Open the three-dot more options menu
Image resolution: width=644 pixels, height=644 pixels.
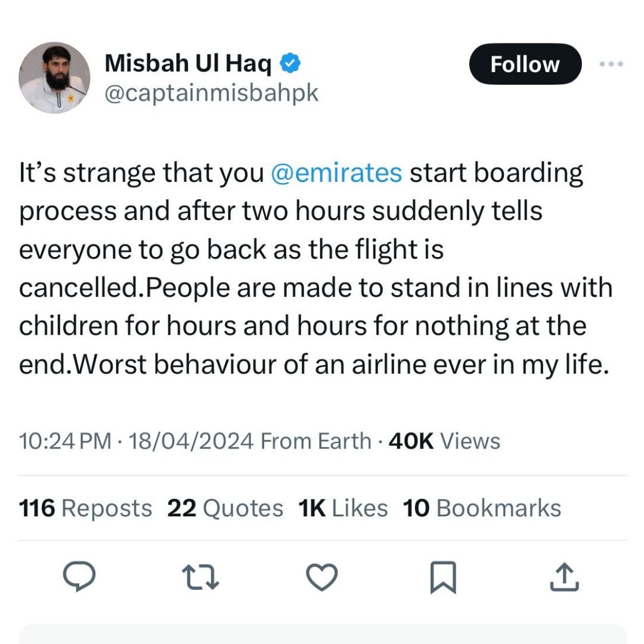point(612,64)
